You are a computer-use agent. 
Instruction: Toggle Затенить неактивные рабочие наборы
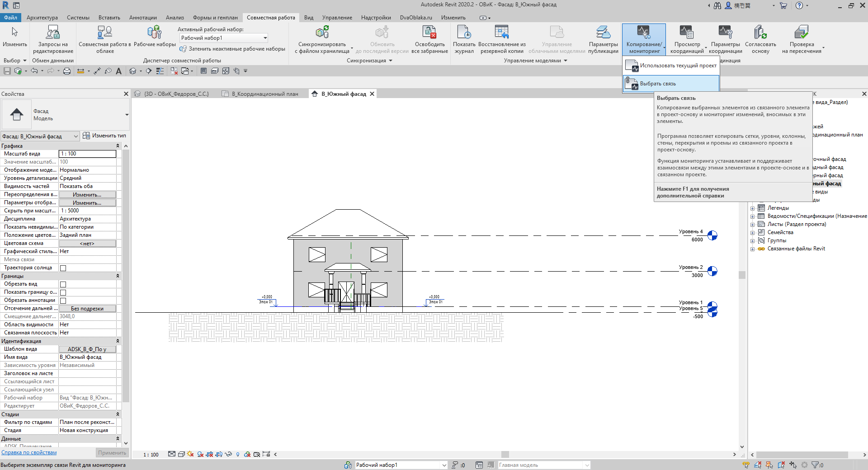(x=232, y=49)
